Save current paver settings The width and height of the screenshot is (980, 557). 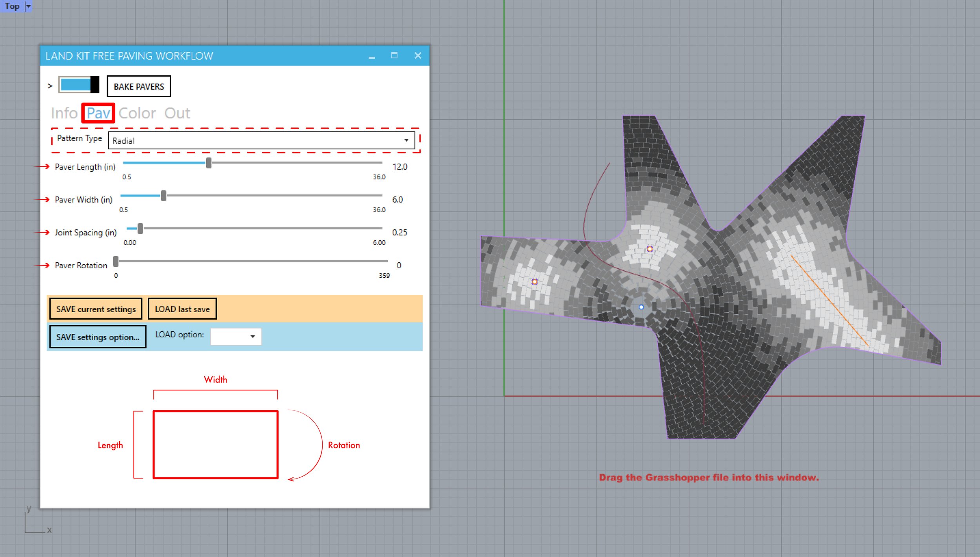tap(98, 309)
